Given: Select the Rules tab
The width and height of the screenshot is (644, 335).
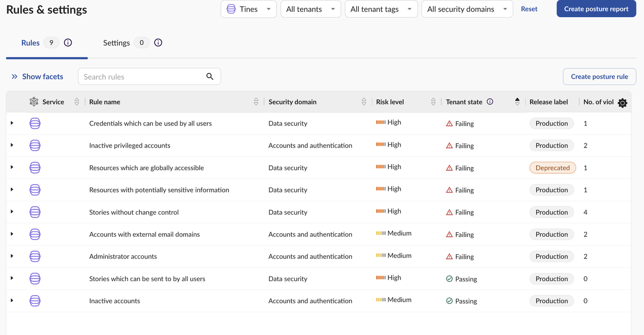Looking at the screenshot, I should tap(31, 43).
